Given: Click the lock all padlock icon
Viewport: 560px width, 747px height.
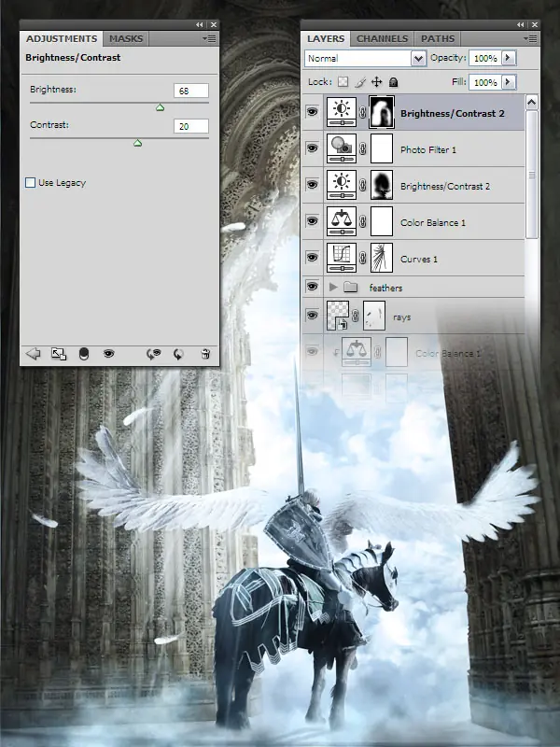Looking at the screenshot, I should coord(393,82).
